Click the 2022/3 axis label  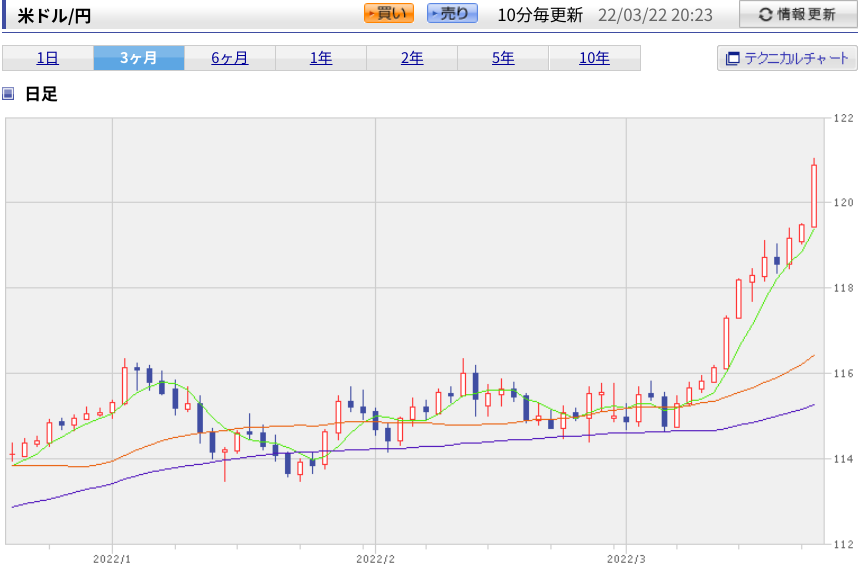point(626,559)
